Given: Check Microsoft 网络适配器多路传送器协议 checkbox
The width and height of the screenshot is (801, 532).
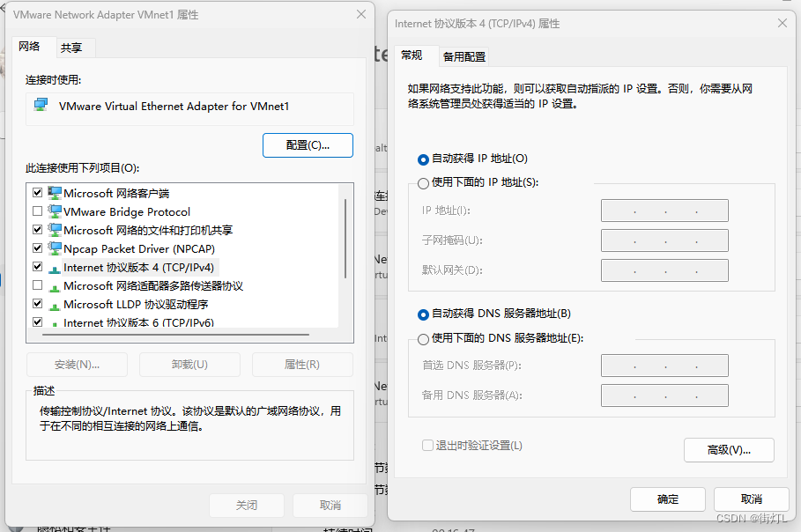Looking at the screenshot, I should pyautogui.click(x=37, y=284).
